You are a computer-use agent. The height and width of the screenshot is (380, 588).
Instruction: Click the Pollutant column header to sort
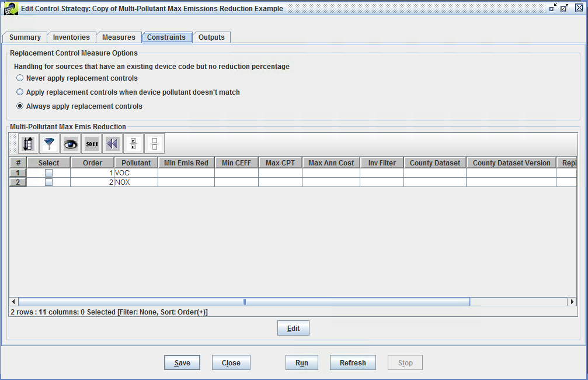tap(136, 163)
